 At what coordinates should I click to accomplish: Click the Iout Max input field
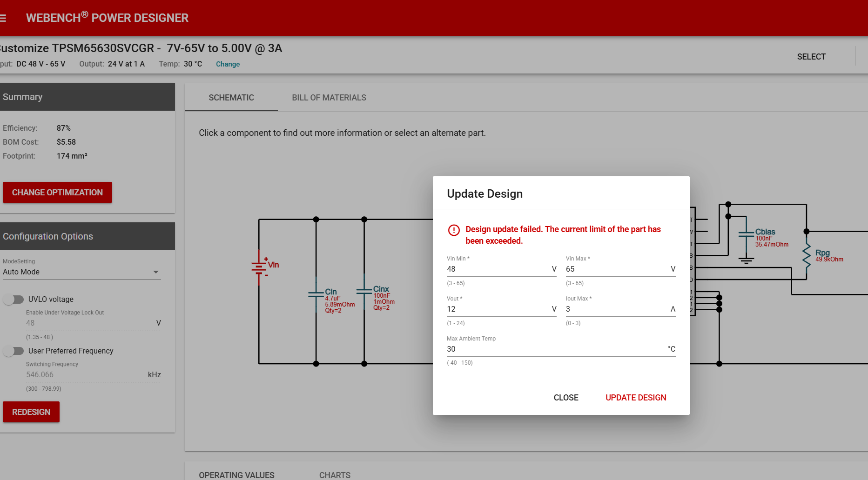click(621, 309)
